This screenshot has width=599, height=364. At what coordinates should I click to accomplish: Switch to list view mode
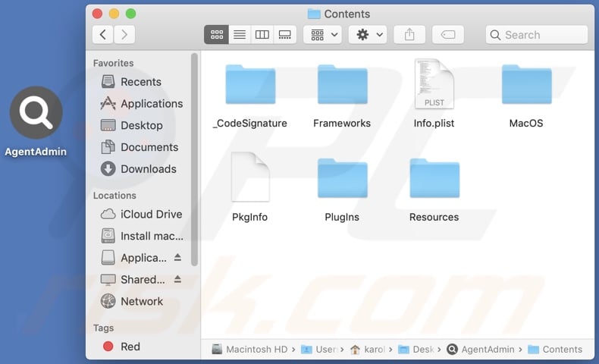(240, 35)
